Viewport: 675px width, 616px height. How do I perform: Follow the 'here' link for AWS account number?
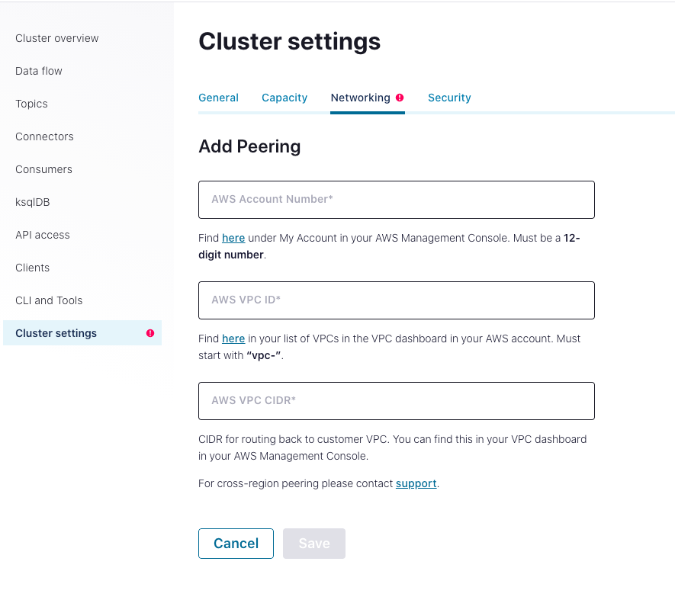click(x=233, y=238)
